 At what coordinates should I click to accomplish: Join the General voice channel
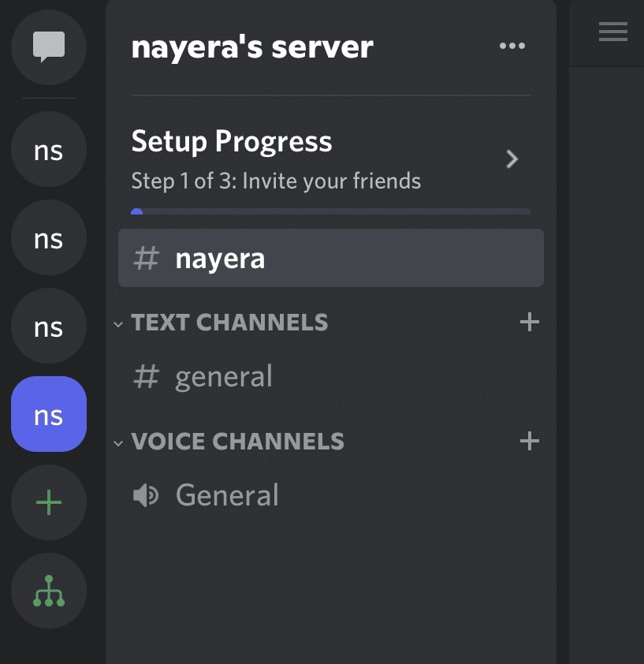click(331, 495)
